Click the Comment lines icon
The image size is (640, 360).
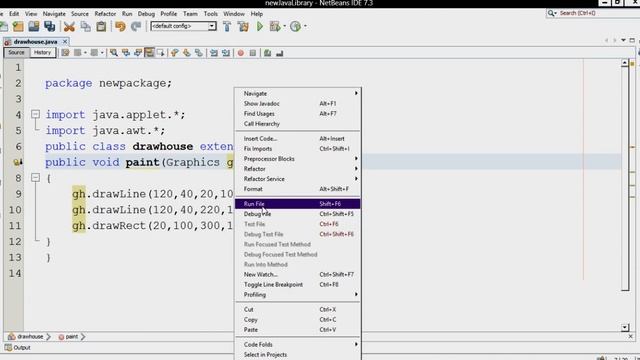coord(267,53)
